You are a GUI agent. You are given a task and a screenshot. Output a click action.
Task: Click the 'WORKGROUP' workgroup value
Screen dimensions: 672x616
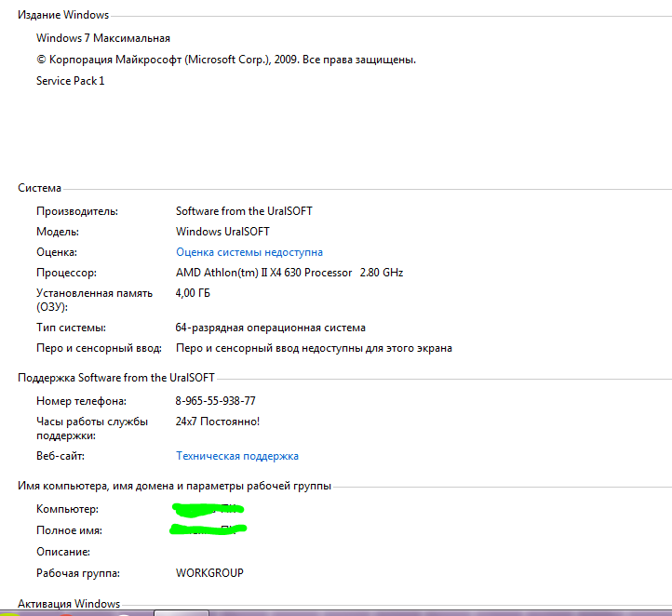[209, 573]
